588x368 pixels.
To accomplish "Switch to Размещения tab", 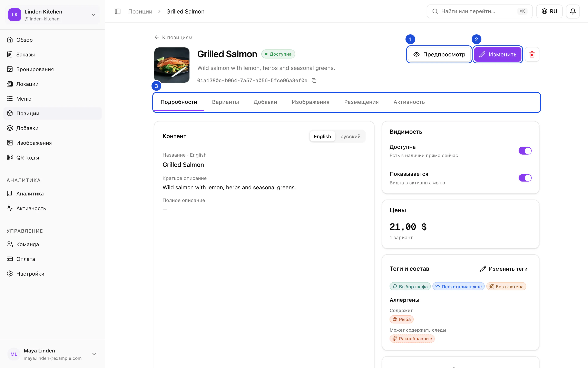I will pos(361,102).
